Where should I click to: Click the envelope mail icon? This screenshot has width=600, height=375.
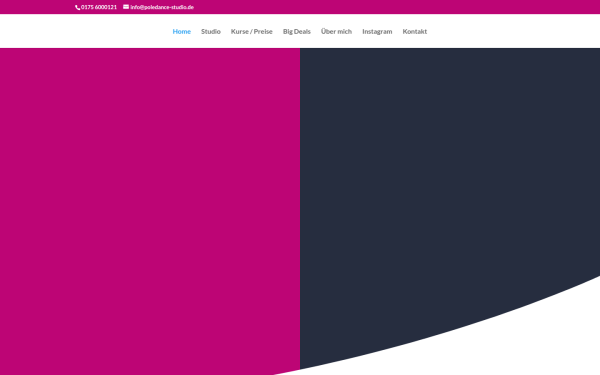[x=126, y=7]
